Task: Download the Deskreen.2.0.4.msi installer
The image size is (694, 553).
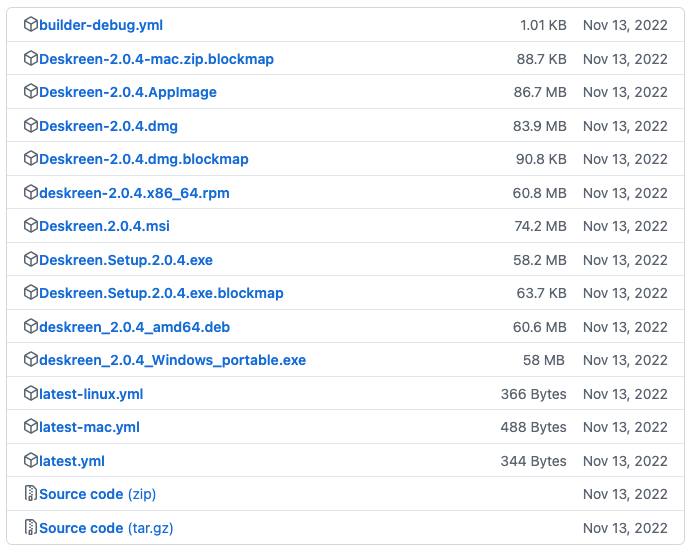Action: tap(104, 226)
